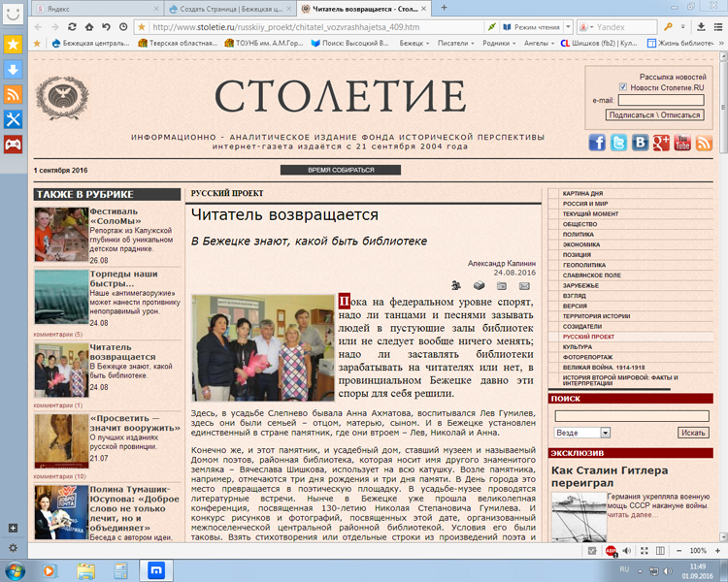The image size is (728, 582).
Task: Click the orange RSS feed icon in header
Action: [704, 143]
